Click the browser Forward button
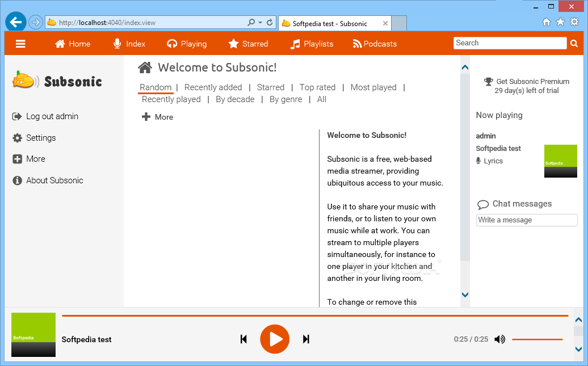This screenshot has height=366, width=588. (36, 23)
